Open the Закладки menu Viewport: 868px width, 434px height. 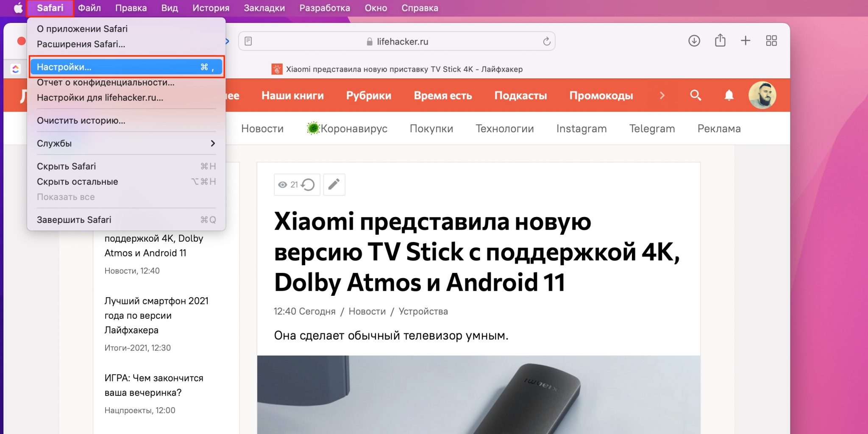[264, 8]
